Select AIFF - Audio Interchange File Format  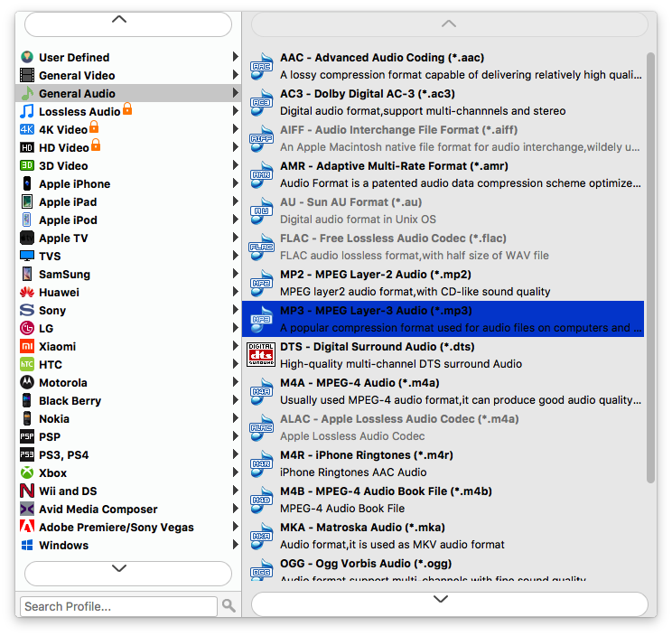(443, 138)
